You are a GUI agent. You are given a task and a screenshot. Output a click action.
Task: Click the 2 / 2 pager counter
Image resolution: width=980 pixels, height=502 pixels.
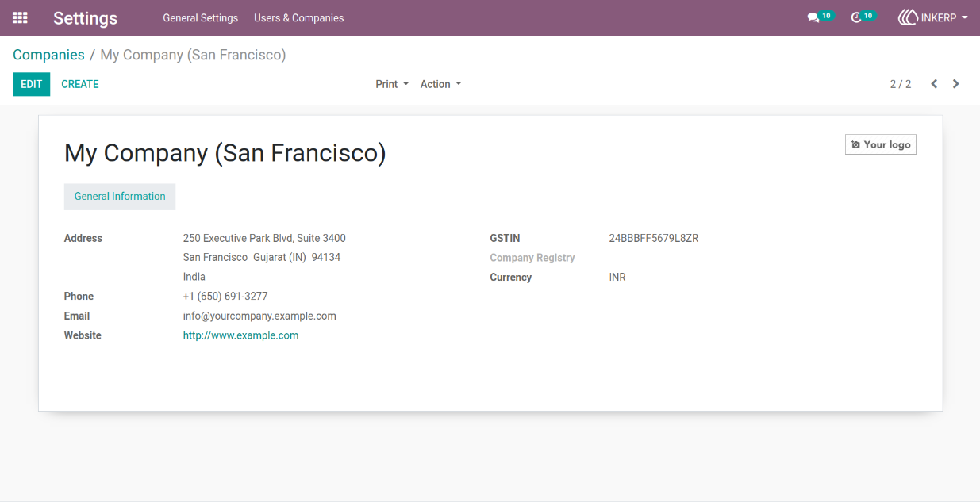pyautogui.click(x=901, y=84)
